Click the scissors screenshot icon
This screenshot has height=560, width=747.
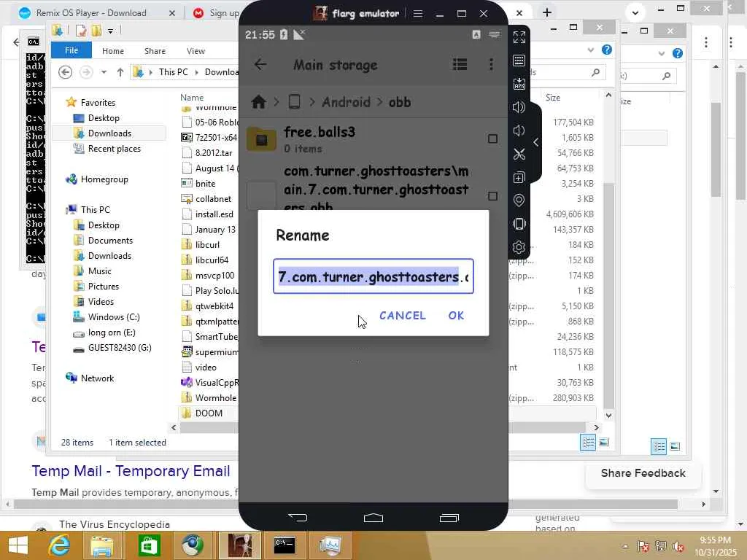click(x=519, y=154)
